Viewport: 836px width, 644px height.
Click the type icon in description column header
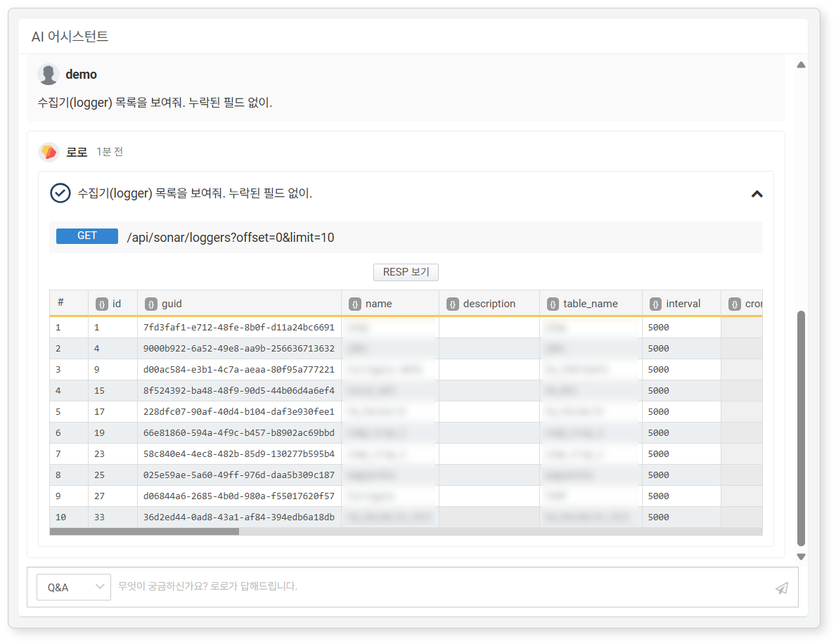coord(452,304)
